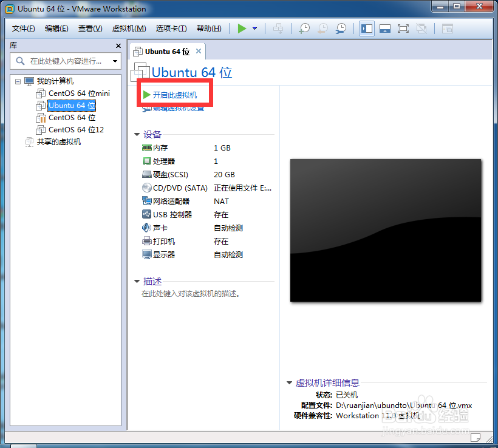The width and height of the screenshot is (498, 448).
Task: Take a snapshot using the toolbar icon
Action: click(304, 29)
